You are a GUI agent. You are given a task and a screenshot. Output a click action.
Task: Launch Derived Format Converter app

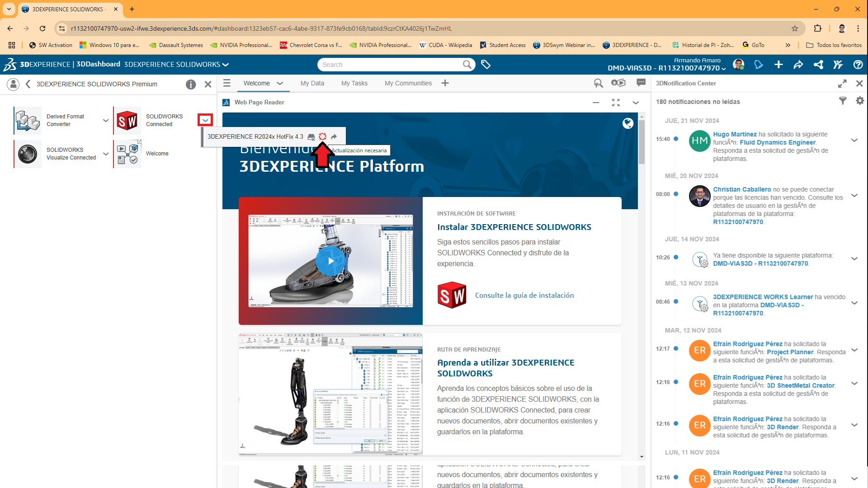pos(28,121)
